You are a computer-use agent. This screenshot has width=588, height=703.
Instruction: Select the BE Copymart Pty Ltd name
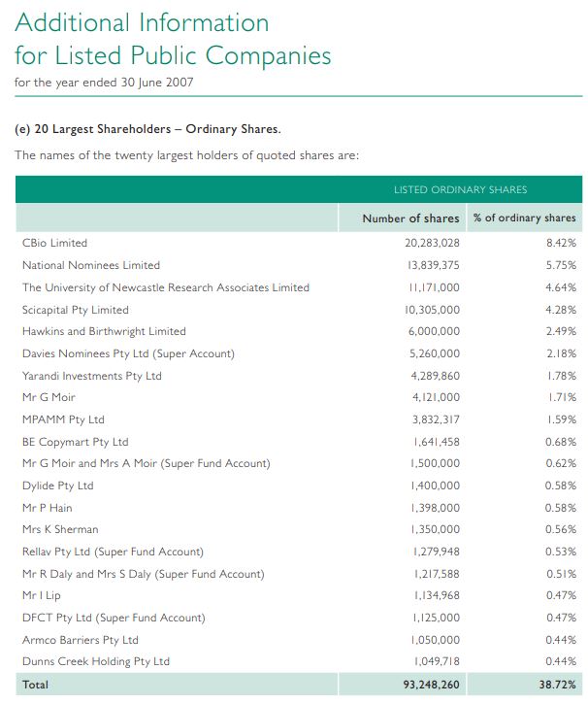(x=76, y=442)
